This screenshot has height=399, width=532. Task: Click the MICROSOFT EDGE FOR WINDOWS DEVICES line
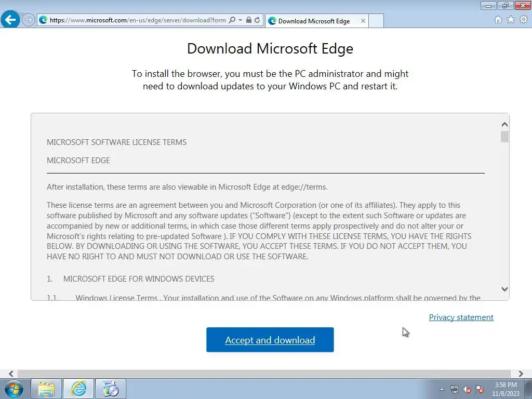(139, 279)
